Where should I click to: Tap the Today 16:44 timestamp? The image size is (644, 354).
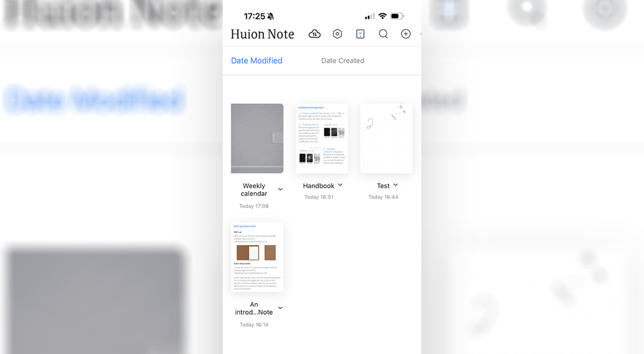coord(383,197)
